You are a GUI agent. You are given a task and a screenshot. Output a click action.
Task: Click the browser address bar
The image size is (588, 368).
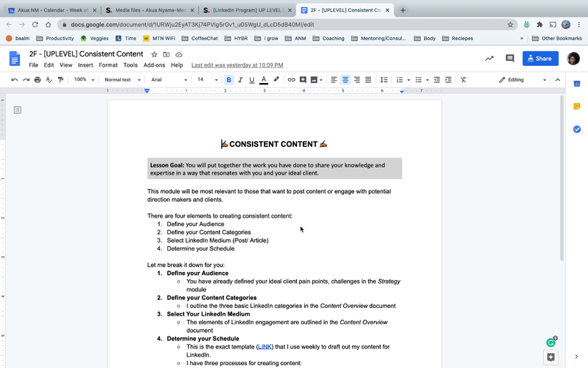tap(287, 24)
